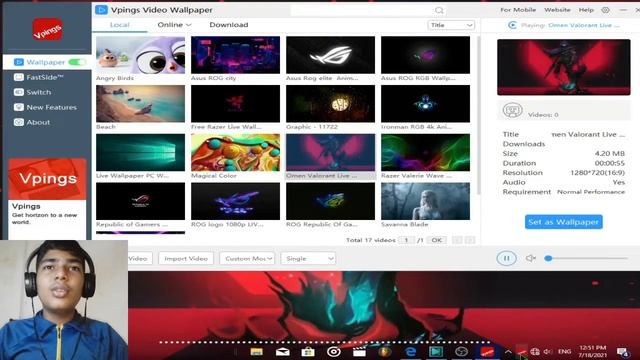Viewport: 640px width, 360px height.
Task: Click the Set as Wallpaper button
Action: pos(563,222)
